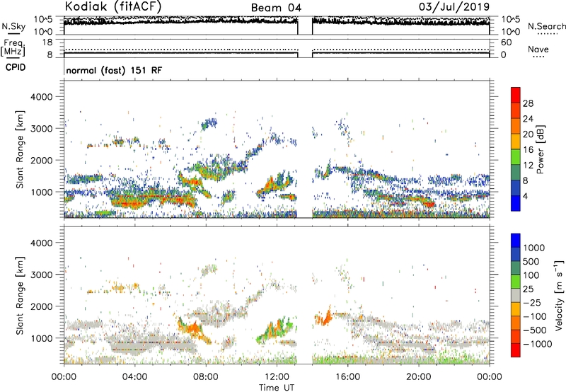Pick the top blue segment of the velocity colorbar
Image resolution: width=566 pixels, height=392 pixels.
pos(516,241)
